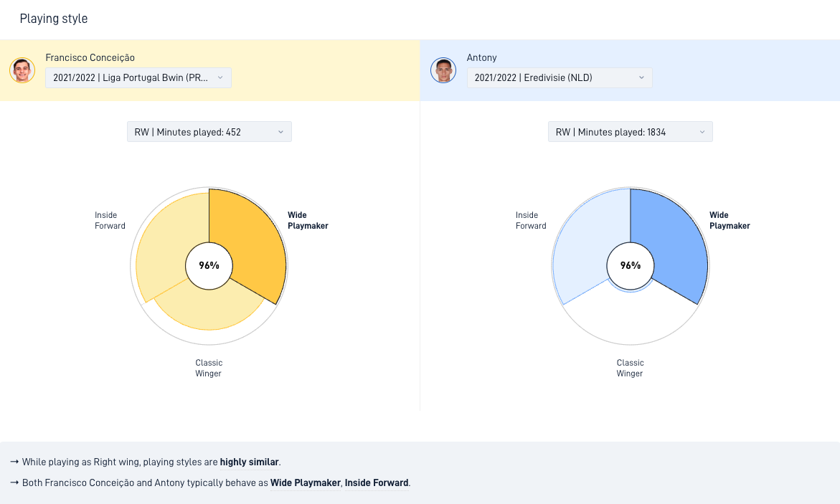Click the 'Wide Playmaker' term in the summary
The image size is (840, 504).
[306, 482]
